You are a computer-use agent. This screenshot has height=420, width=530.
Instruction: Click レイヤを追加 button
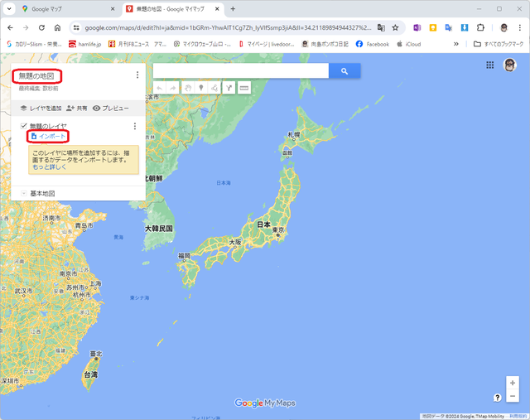[41, 109]
